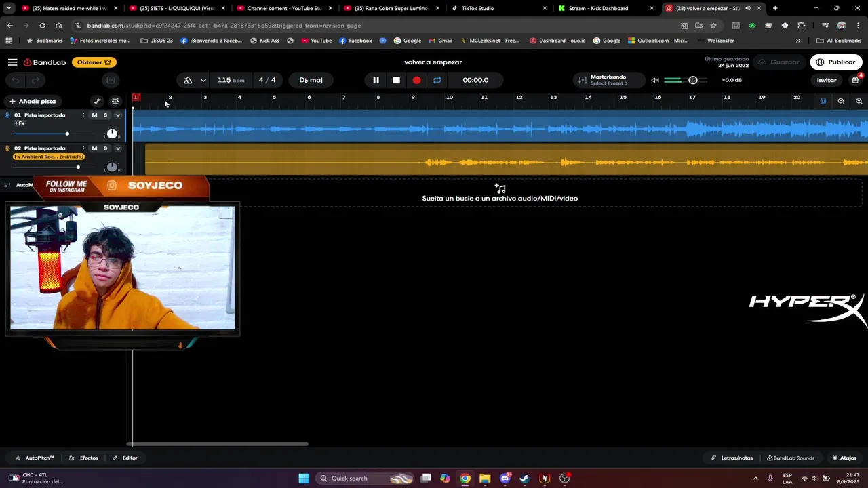Click the Guardar button

pos(778,62)
